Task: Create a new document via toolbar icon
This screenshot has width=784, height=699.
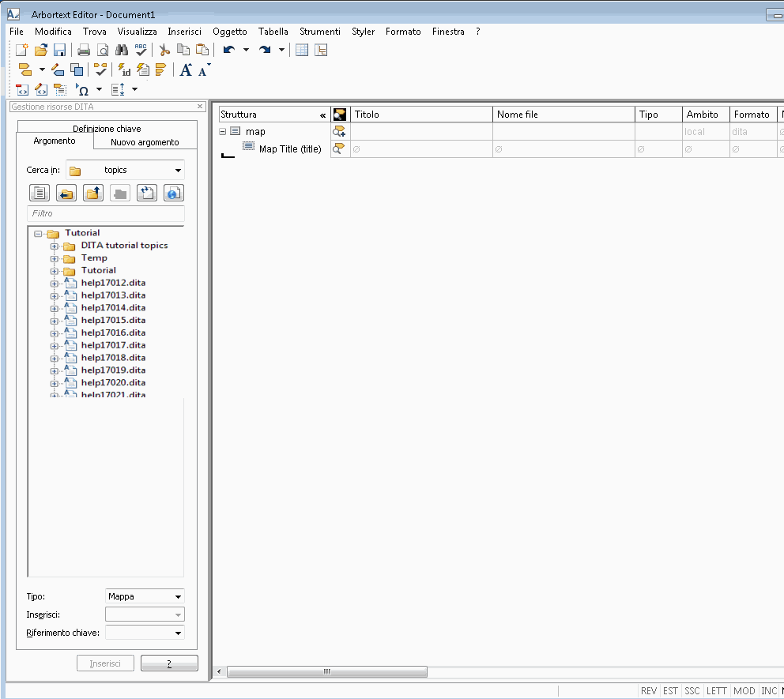Action: click(x=22, y=50)
